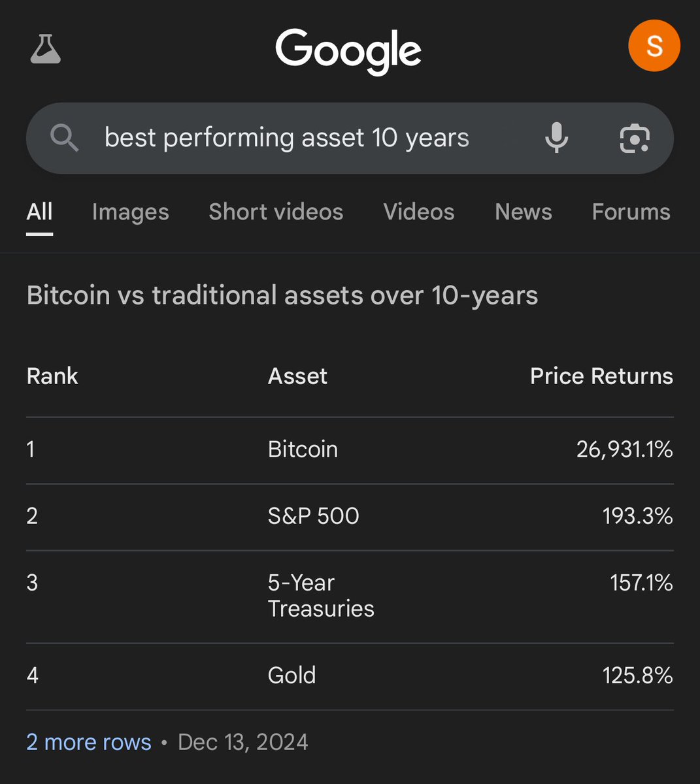Select the S&P 500 table row
Image resolution: width=700 pixels, height=784 pixels.
coord(350,517)
